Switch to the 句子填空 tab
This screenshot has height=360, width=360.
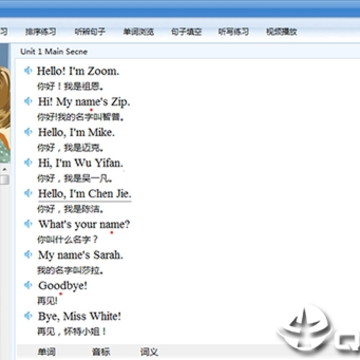[x=186, y=32]
